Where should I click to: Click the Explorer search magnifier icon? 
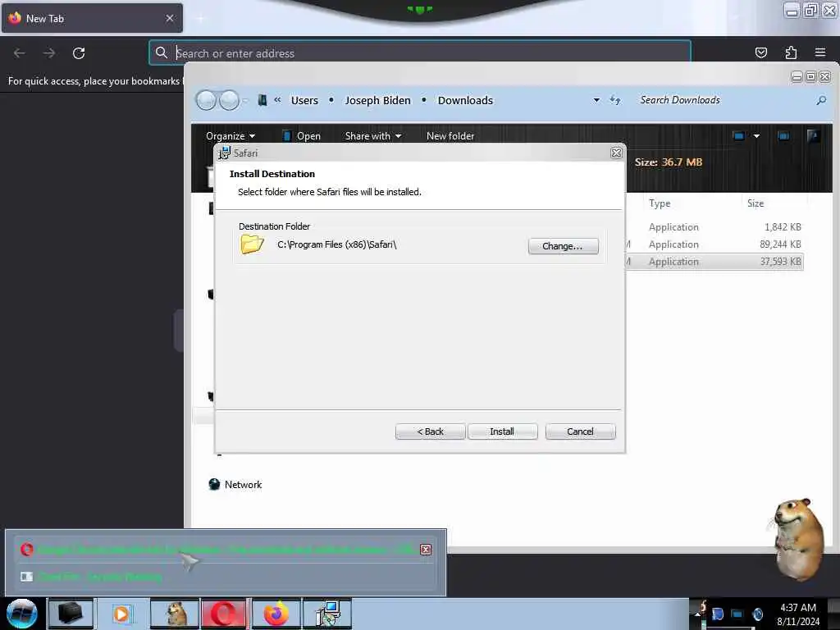tap(820, 100)
